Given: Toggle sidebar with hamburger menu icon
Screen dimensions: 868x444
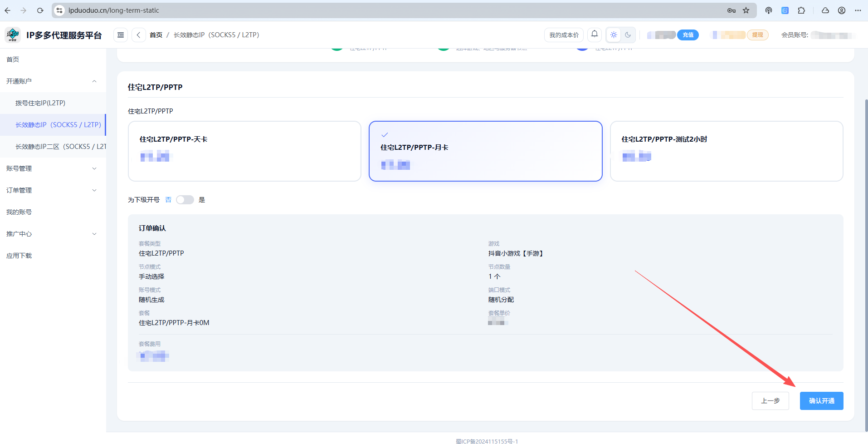Looking at the screenshot, I should tap(121, 35).
